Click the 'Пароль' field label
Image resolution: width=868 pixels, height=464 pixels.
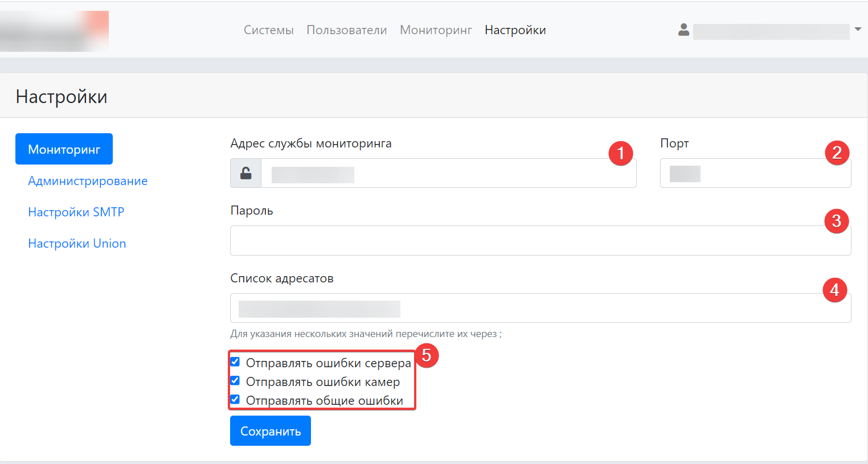pyautogui.click(x=252, y=211)
